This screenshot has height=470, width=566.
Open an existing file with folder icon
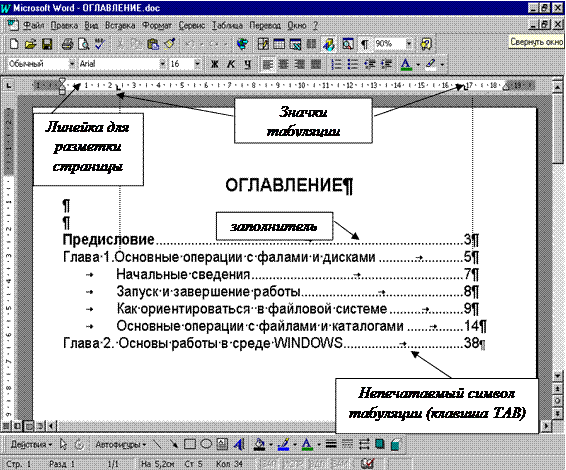31,44
